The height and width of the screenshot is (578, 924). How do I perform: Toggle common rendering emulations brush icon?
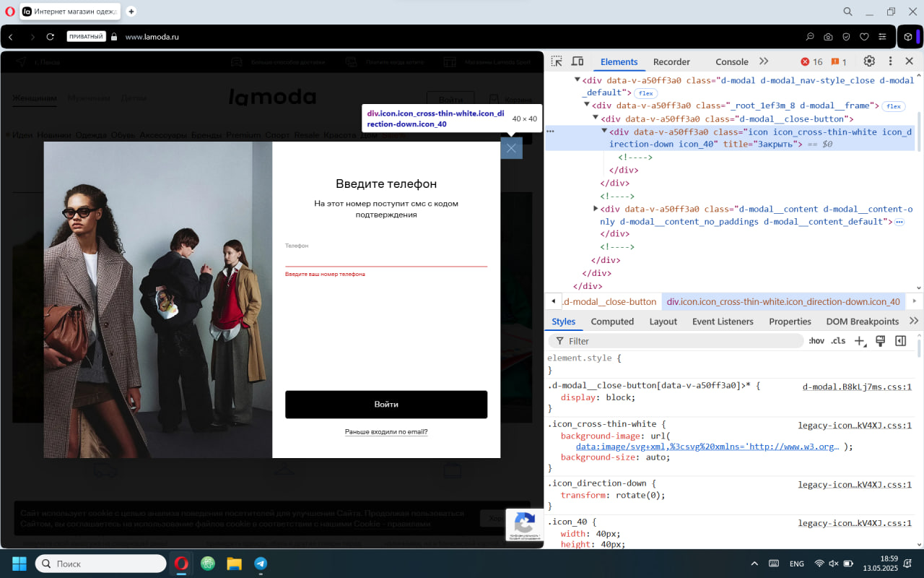pyautogui.click(x=881, y=340)
